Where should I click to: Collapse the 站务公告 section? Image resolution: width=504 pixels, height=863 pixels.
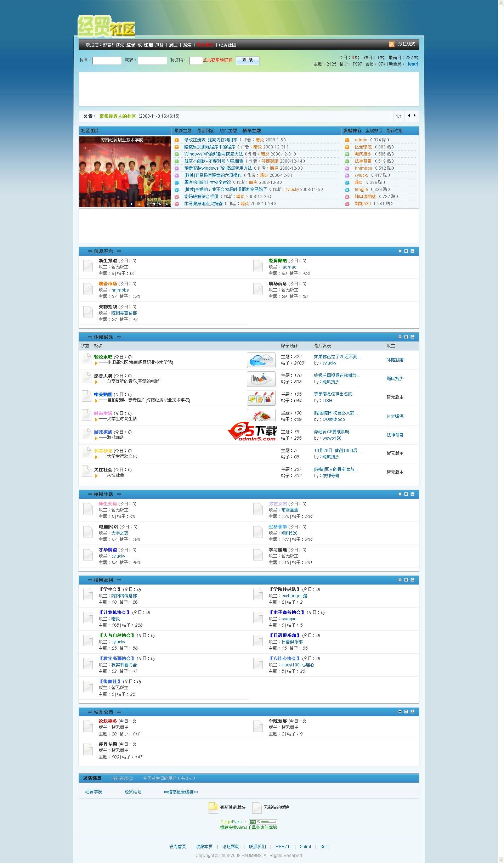click(x=400, y=712)
